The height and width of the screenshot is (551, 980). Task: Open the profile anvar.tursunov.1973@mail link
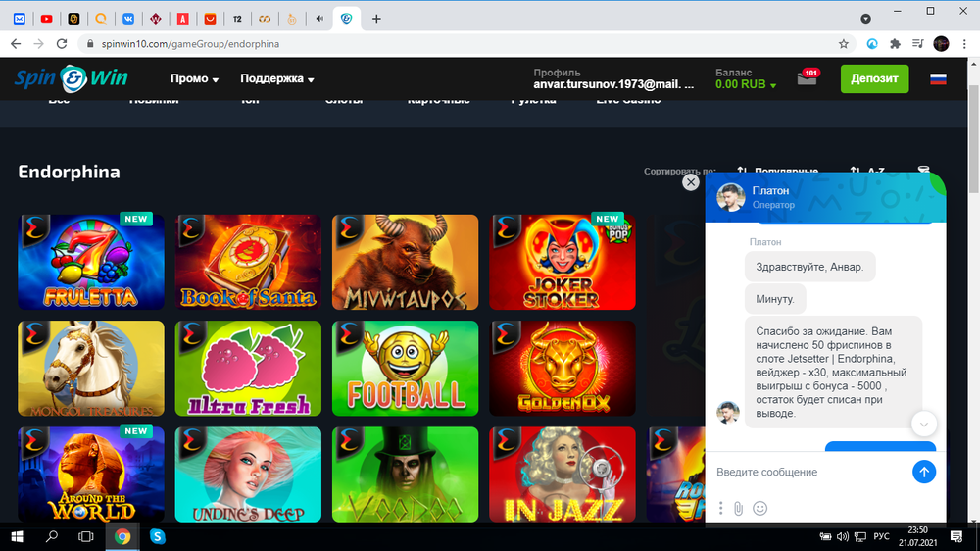pyautogui.click(x=613, y=85)
